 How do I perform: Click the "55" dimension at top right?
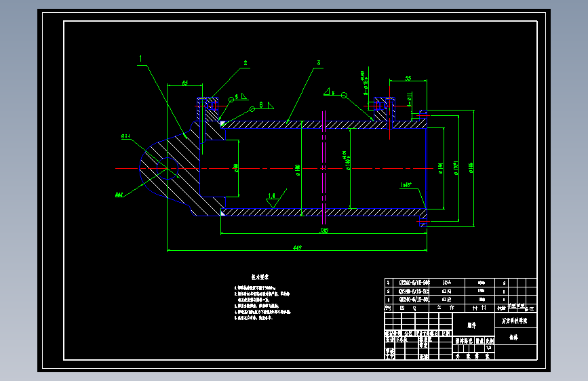click(408, 79)
